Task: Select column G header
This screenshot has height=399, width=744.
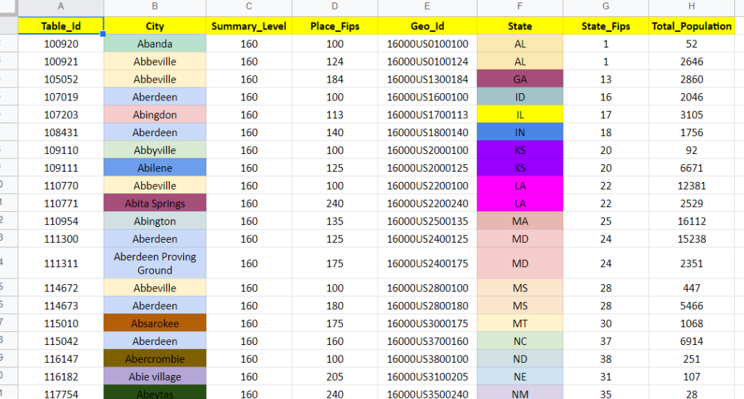Action: click(606, 7)
